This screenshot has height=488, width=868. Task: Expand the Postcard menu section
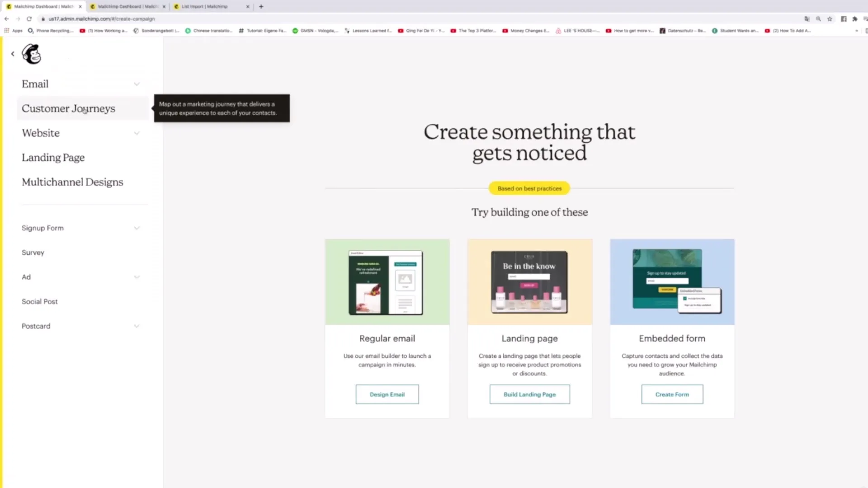point(137,326)
